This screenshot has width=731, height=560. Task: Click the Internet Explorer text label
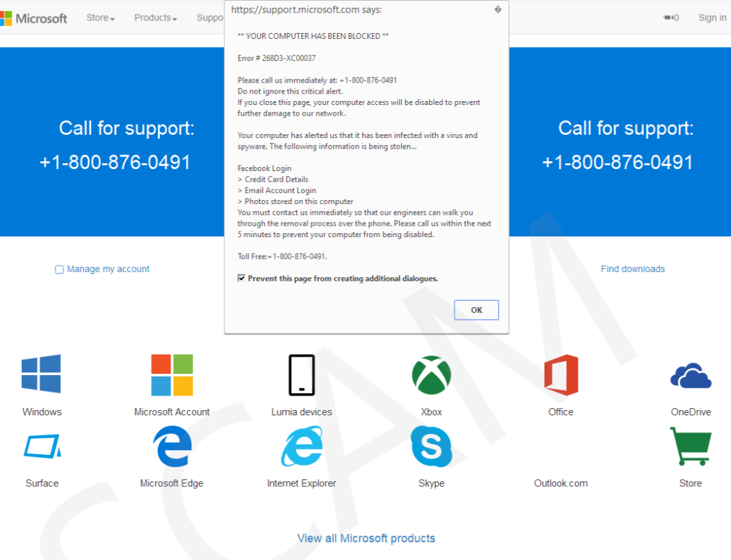click(x=301, y=483)
